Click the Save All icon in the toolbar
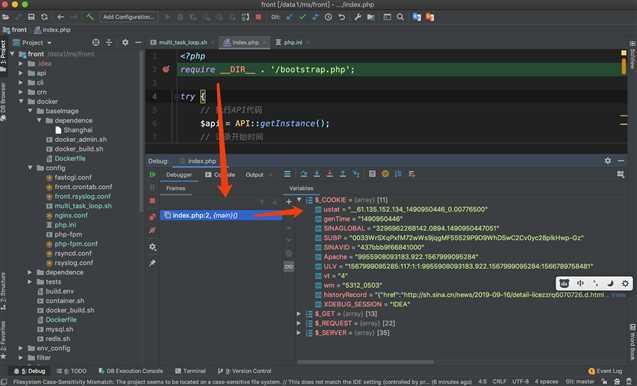Image resolution: width=637 pixels, height=386 pixels. (31, 17)
